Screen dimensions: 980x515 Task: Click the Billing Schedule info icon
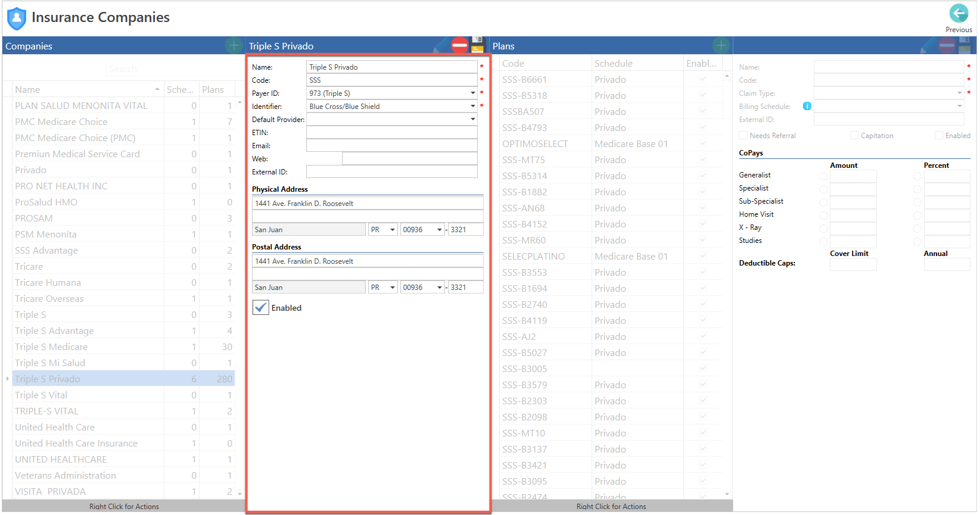tap(807, 106)
